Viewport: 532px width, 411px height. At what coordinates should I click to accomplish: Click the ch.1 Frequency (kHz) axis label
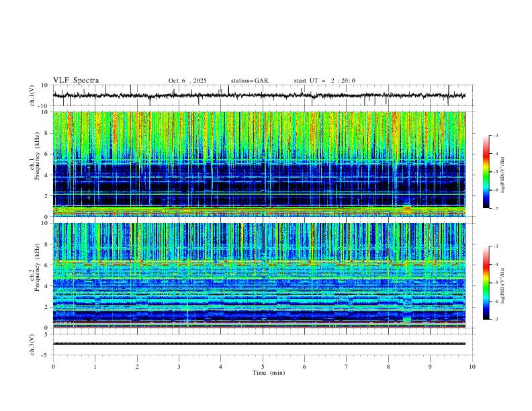click(34, 156)
